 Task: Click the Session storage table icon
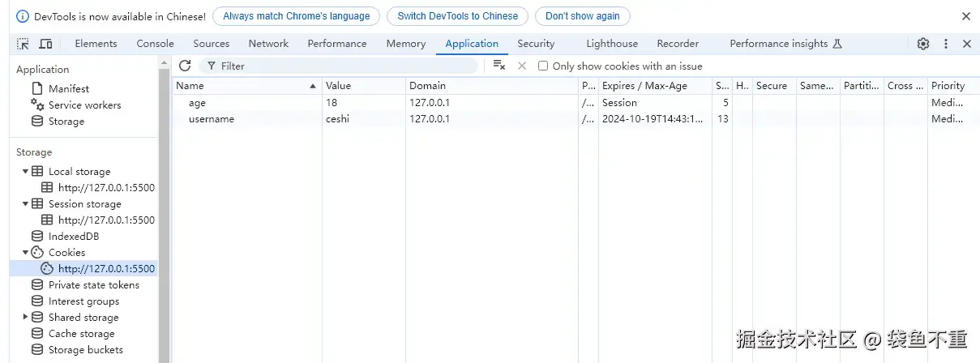37,203
